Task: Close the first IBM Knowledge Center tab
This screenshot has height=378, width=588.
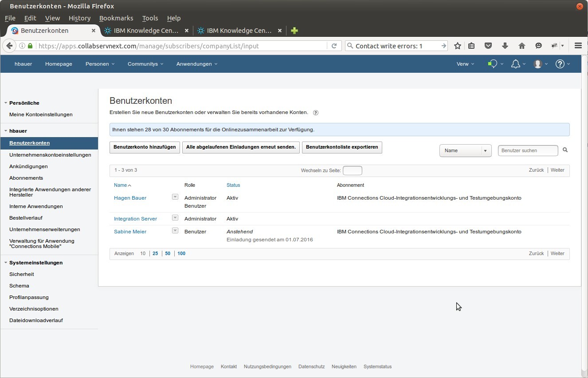Action: tap(187, 31)
